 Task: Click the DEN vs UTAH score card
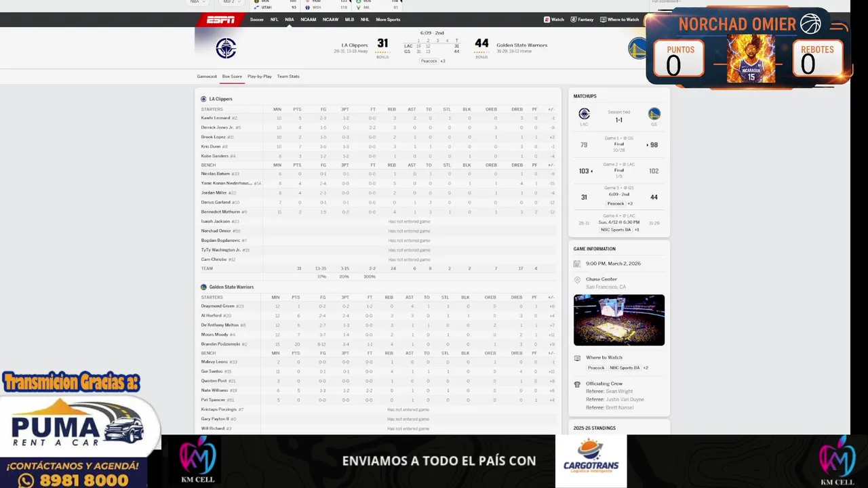(275, 4)
